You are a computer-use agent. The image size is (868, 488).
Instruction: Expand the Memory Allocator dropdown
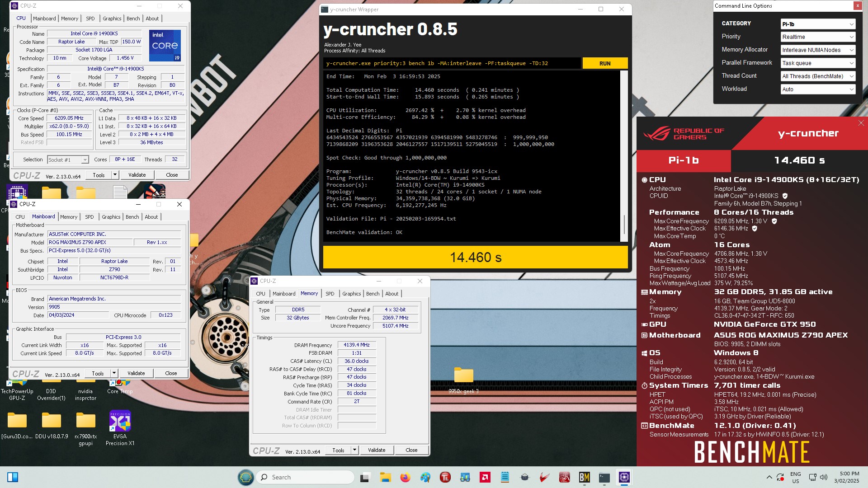coord(818,50)
